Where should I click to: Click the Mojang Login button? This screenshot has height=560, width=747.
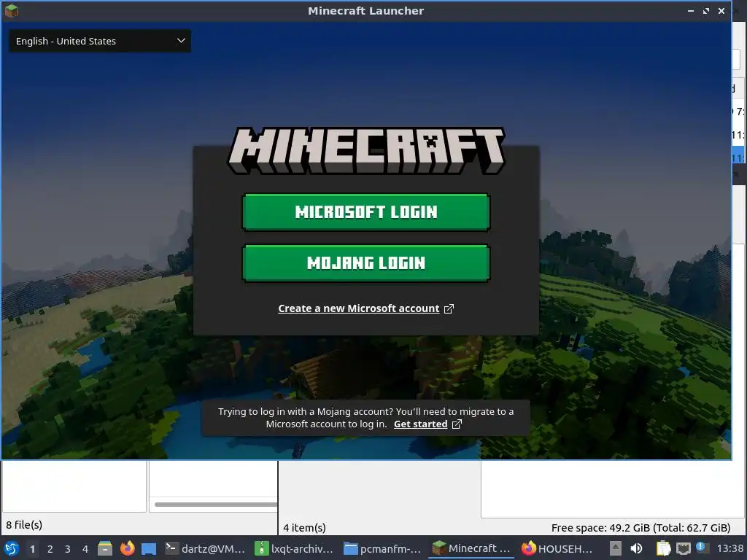(x=366, y=262)
